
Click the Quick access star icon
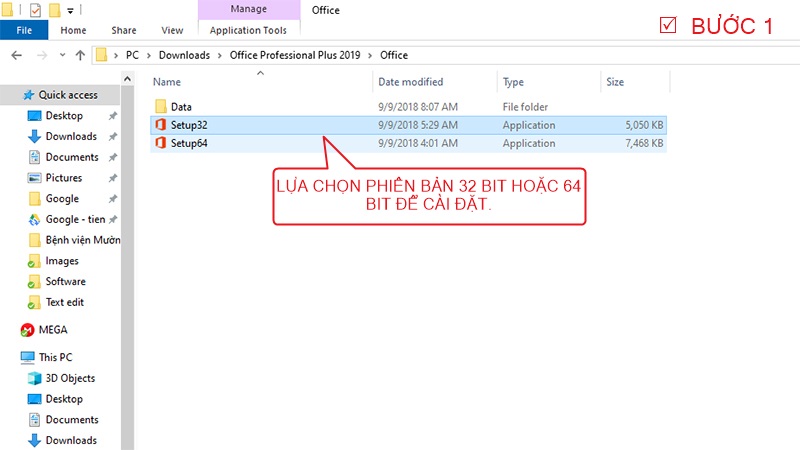click(29, 95)
